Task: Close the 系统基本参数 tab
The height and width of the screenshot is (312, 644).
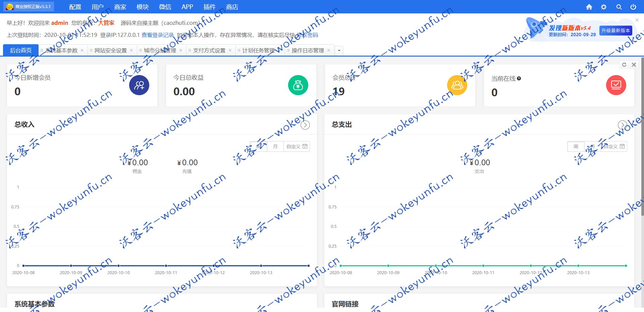Action: [82, 50]
